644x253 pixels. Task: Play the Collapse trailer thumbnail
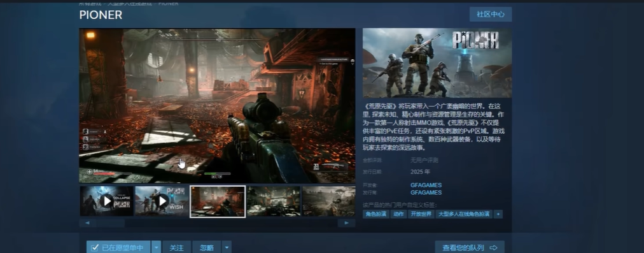[107, 201]
